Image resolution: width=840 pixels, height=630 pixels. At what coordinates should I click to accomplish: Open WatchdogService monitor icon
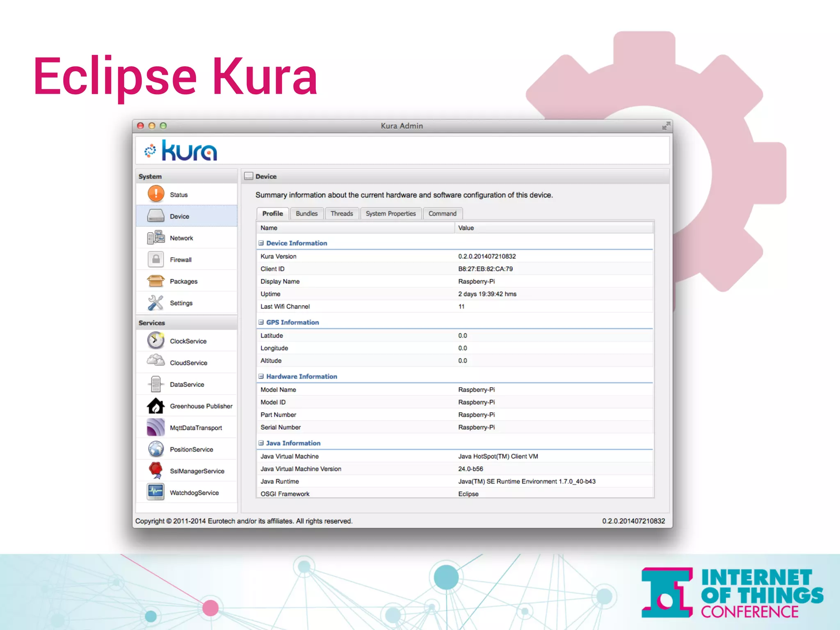click(x=156, y=492)
